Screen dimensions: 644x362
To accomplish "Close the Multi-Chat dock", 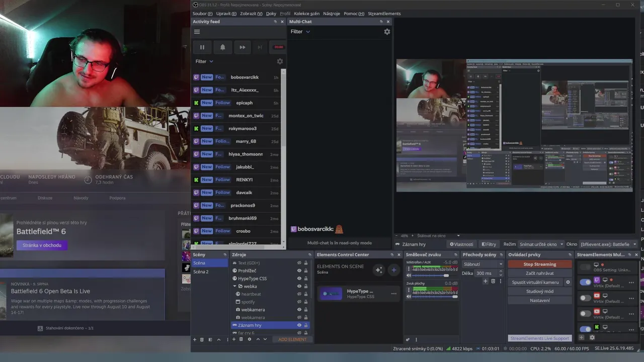I will pos(388,22).
